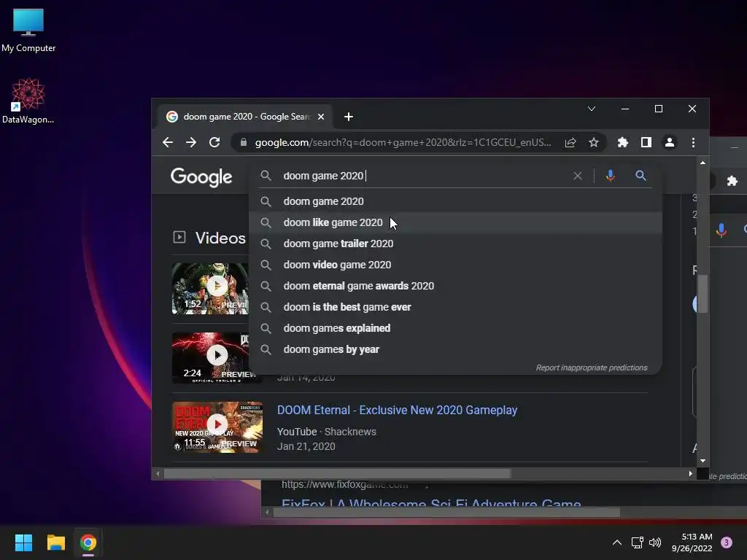Clear the Google search box text

578,176
